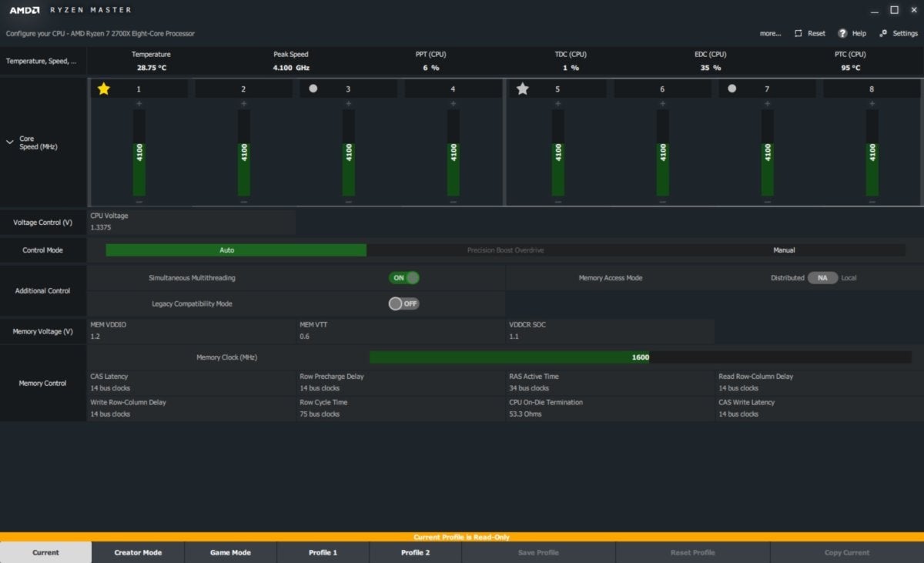The height and width of the screenshot is (563, 924).
Task: Increase core 5 speed with plus
Action: [x=558, y=103]
